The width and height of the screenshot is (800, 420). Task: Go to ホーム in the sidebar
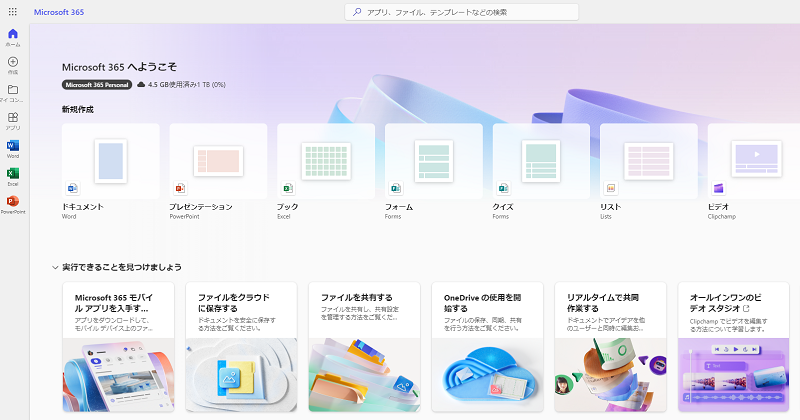coord(13,37)
